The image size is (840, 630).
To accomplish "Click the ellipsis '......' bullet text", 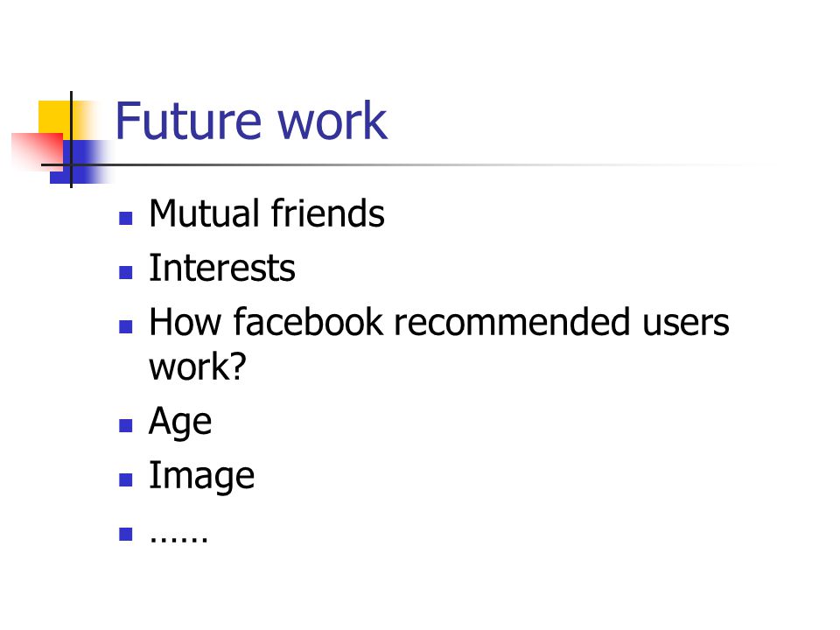I will (178, 537).
